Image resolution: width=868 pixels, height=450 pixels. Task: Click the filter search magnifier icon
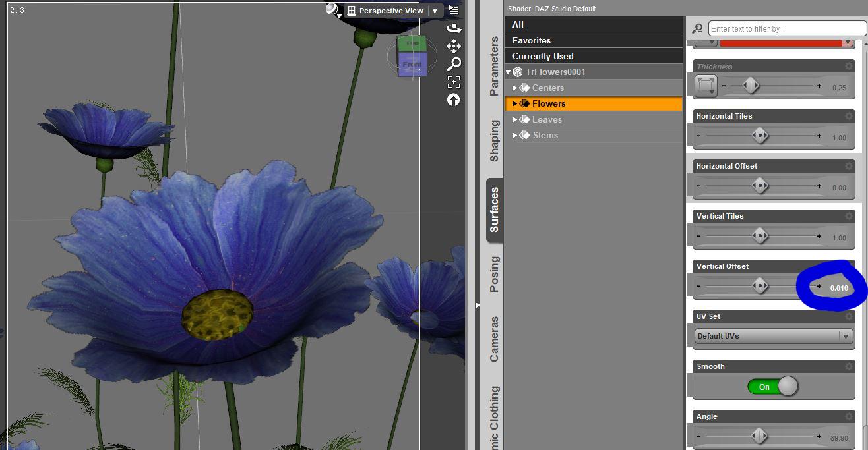click(x=697, y=29)
